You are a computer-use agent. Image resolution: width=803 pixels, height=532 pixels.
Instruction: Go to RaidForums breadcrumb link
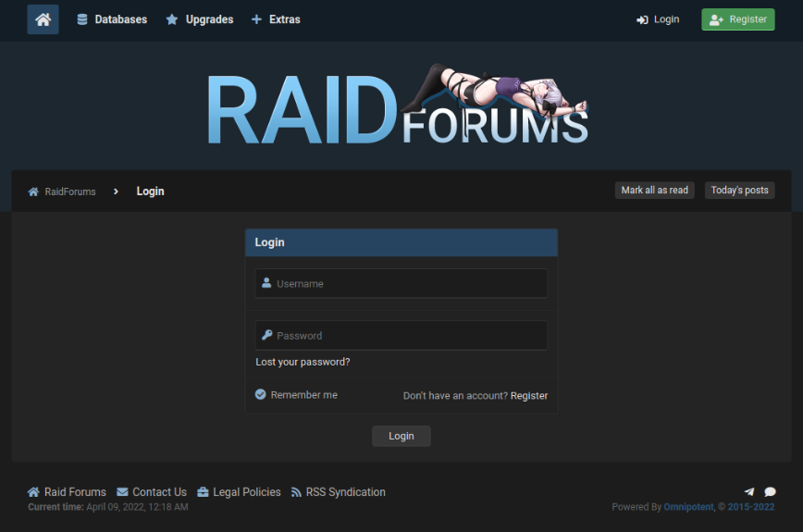pos(69,192)
